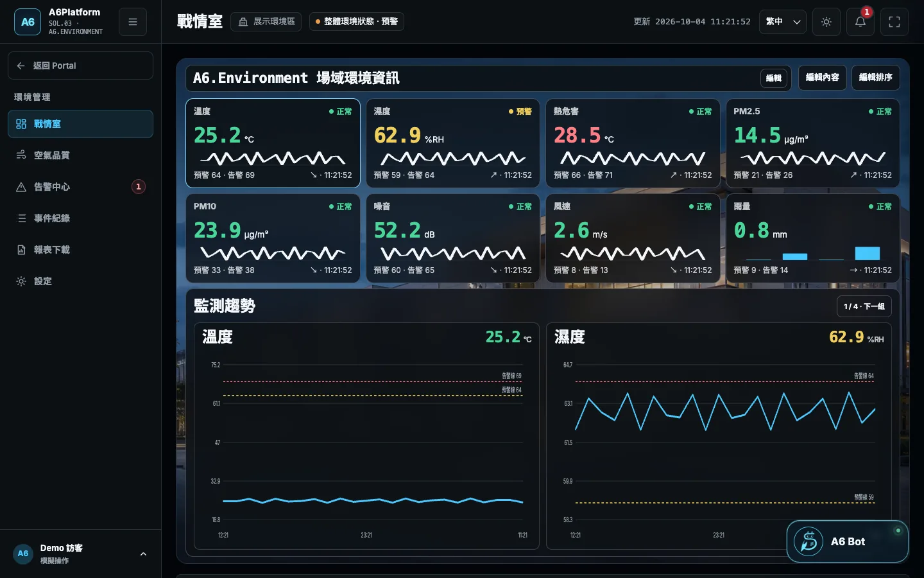The image size is (924, 578).
Task: Click the 濕度 trend chart
Action: click(x=719, y=436)
